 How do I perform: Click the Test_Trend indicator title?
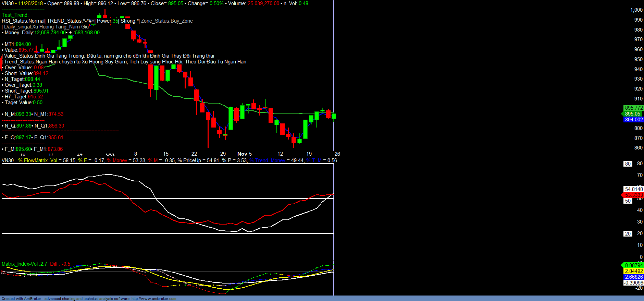tap(15, 15)
